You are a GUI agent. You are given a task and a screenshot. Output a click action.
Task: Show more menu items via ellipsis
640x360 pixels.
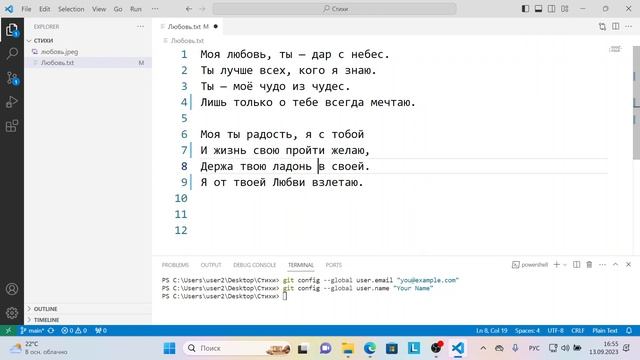pos(155,9)
